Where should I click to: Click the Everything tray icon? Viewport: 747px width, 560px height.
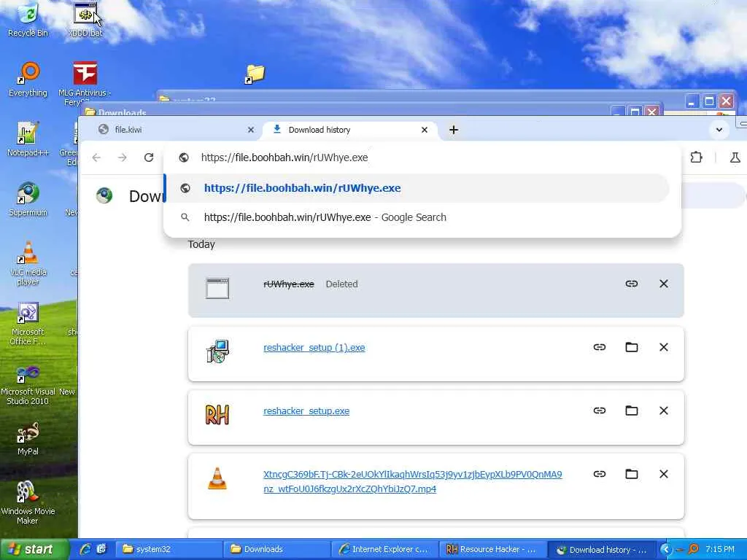pos(693,549)
